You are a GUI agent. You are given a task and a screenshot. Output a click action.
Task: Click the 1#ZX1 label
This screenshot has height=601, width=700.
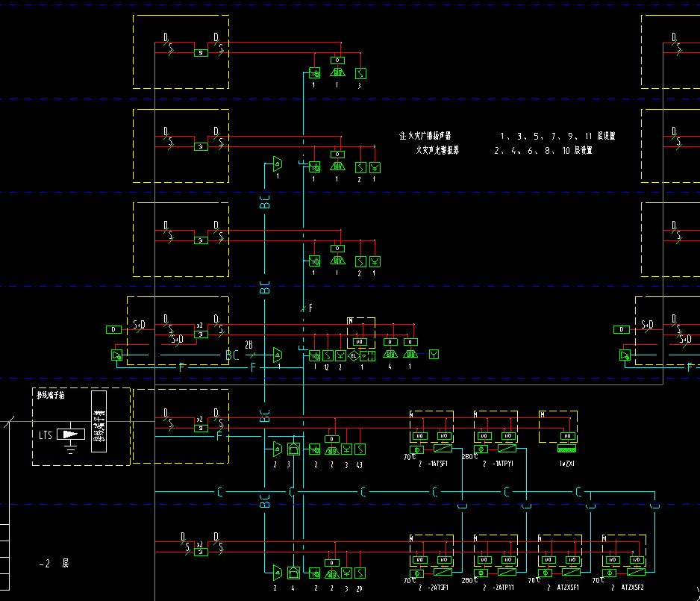[567, 464]
